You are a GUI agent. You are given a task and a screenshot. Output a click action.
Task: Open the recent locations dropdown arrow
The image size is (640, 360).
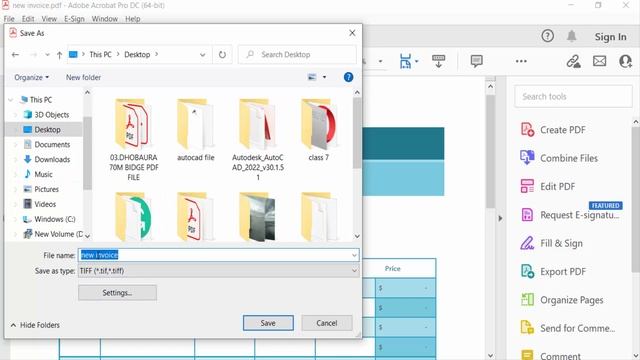tap(47, 55)
